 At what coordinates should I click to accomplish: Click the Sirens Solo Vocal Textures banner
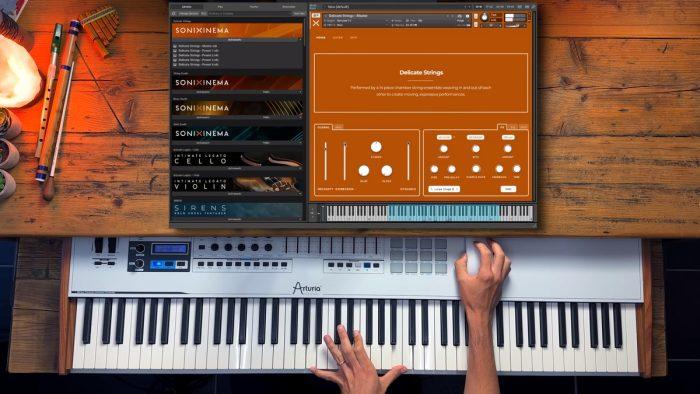(238, 210)
